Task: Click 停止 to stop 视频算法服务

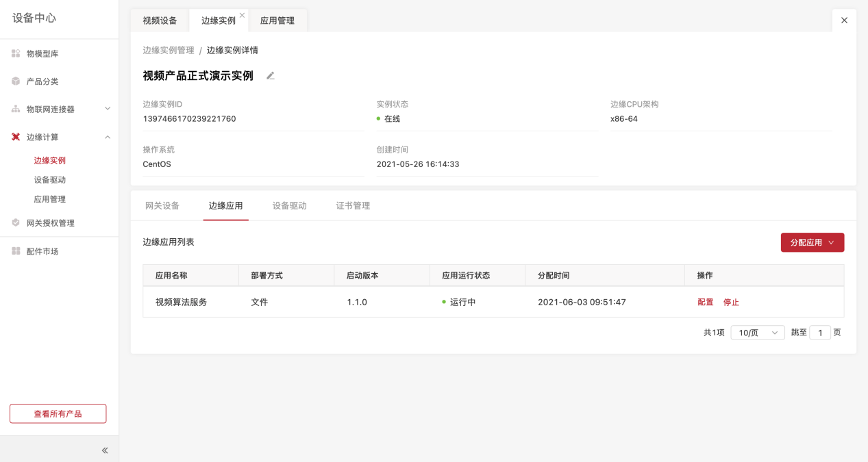Action: tap(731, 302)
